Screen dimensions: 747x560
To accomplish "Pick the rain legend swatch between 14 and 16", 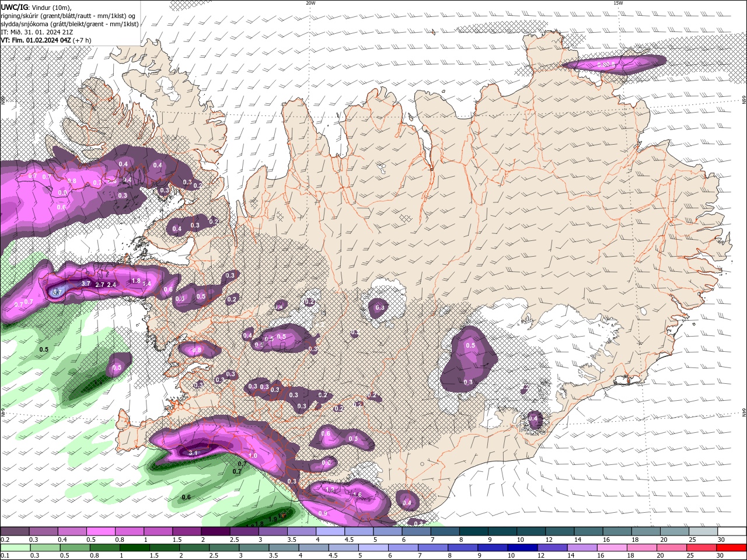I will pos(581,548).
